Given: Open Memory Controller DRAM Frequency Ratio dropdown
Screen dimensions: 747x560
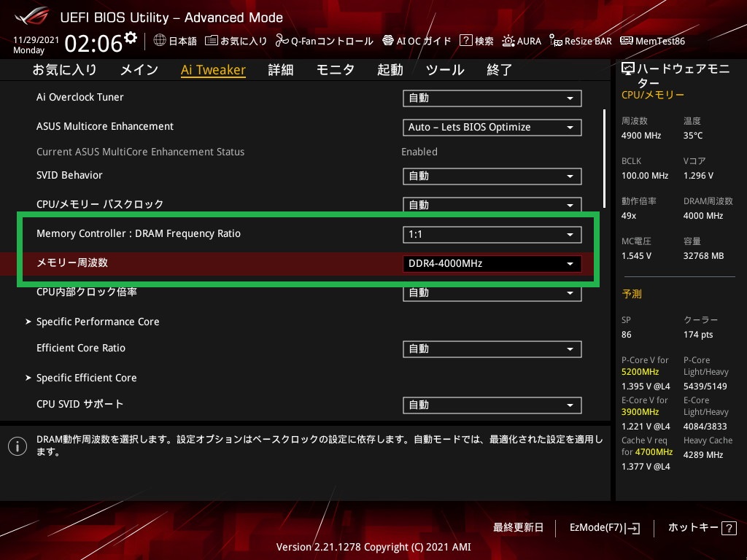Looking at the screenshot, I should point(492,234).
